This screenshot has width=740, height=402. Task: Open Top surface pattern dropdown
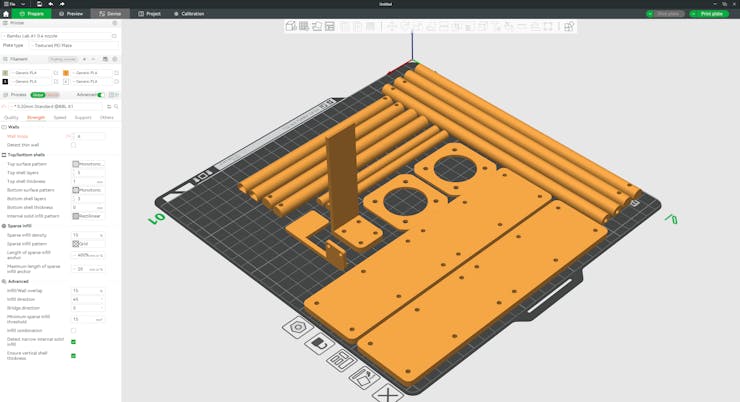click(88, 164)
